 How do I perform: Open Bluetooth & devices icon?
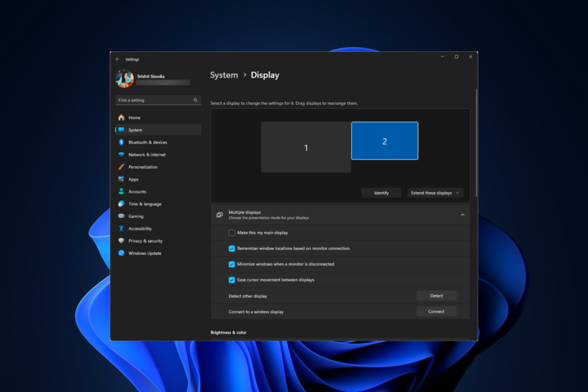click(121, 142)
